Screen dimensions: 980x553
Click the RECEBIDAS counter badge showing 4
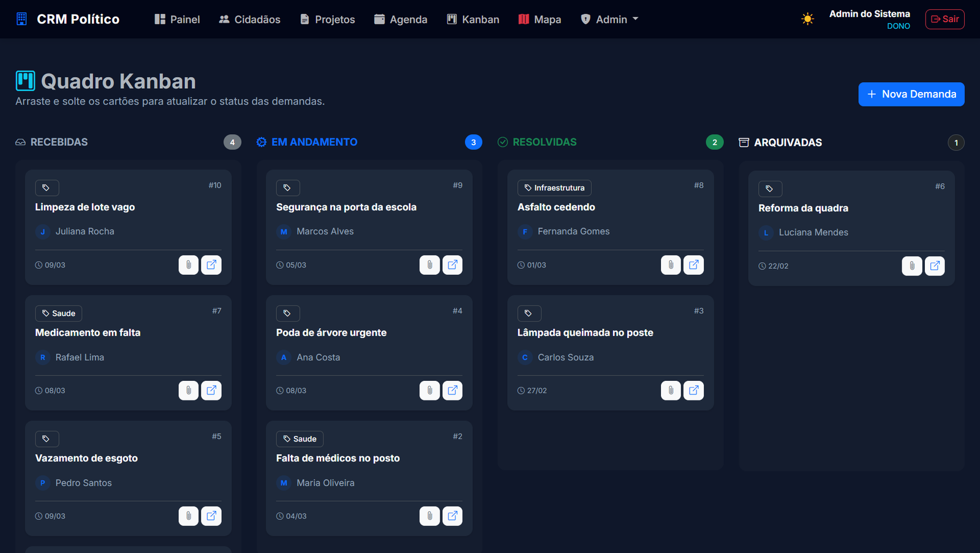[232, 142]
